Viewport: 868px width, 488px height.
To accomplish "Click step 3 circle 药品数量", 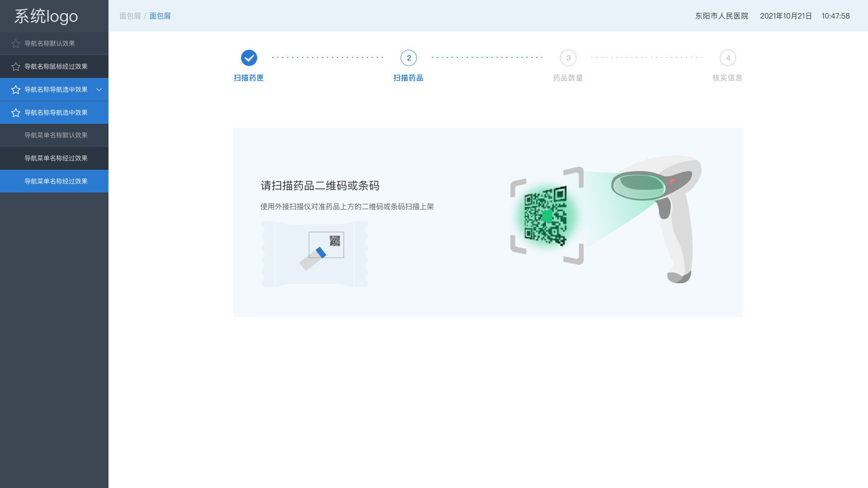I will coord(568,58).
